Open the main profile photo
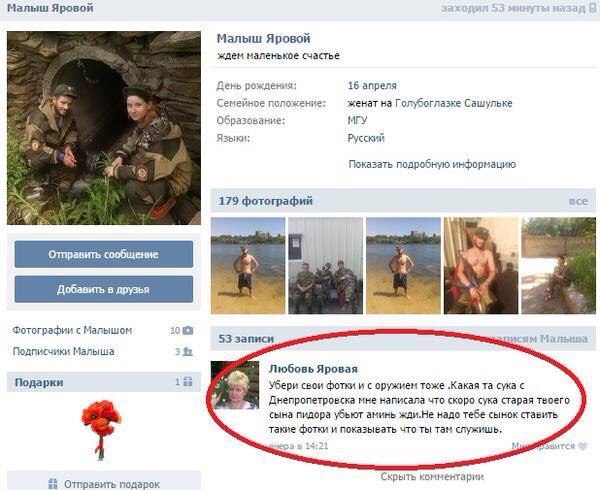 tap(104, 128)
